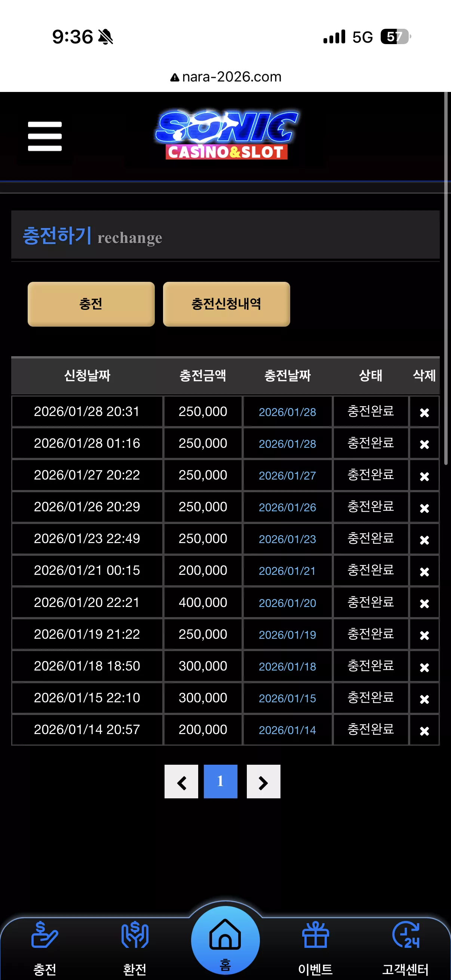Switch to the 충전 tab button
The height and width of the screenshot is (980, 451).
click(91, 304)
